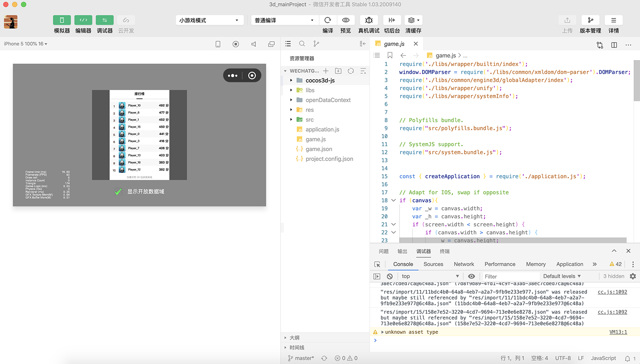Screen dimensions: 640x364
Task: Click the master branch status item
Action: click(301, 358)
